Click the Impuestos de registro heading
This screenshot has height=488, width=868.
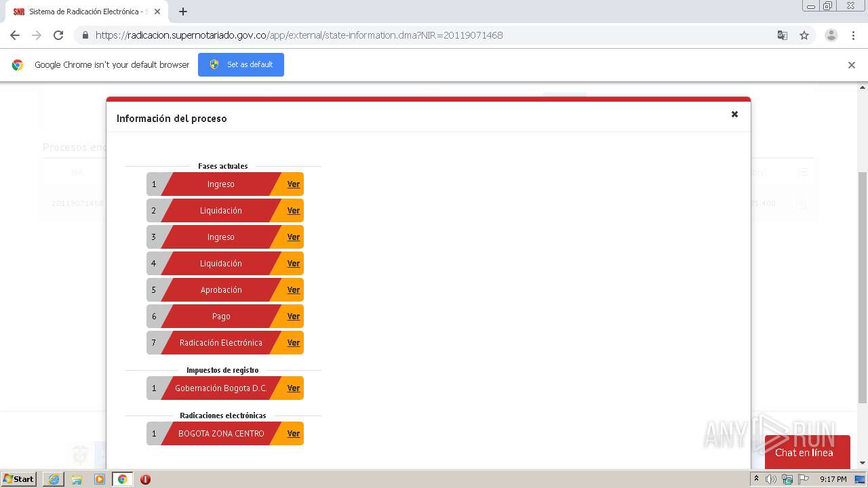point(223,370)
